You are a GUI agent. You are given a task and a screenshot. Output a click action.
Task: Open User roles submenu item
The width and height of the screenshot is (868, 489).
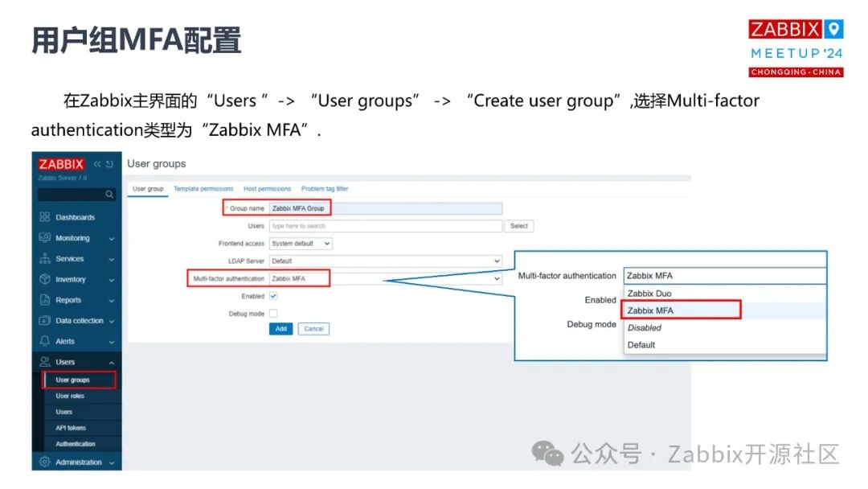[x=70, y=396]
